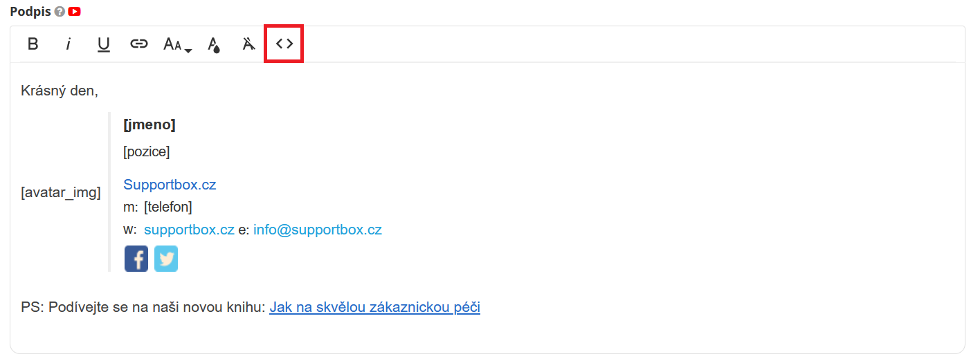This screenshot has width=980, height=361.
Task: Open the font size dropdown
Action: click(x=177, y=45)
